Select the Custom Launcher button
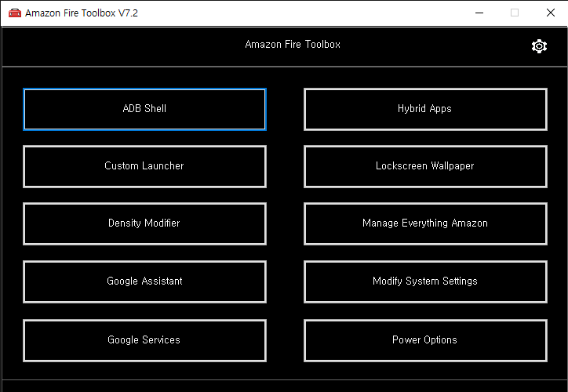The image size is (568, 392). coord(144,166)
